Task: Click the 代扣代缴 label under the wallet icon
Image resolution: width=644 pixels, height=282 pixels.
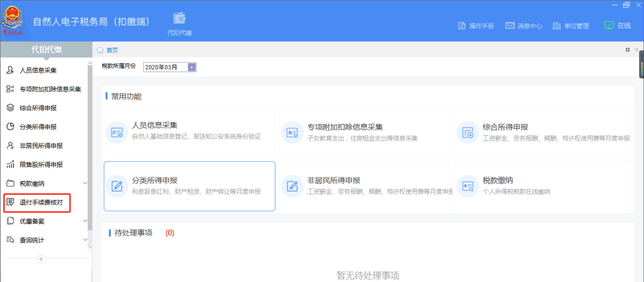Action: click(x=179, y=33)
